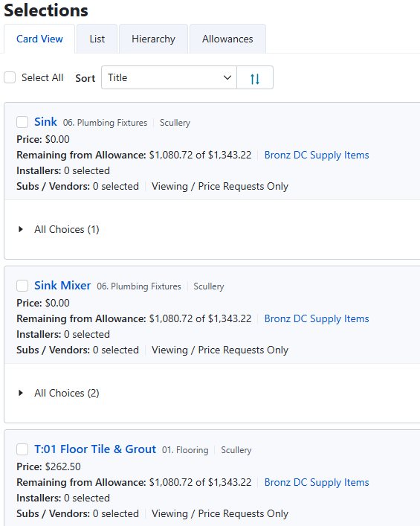Open T:01 Floor Tile & Grout link
Image resolution: width=420 pixels, height=526 pixels.
[x=95, y=449]
